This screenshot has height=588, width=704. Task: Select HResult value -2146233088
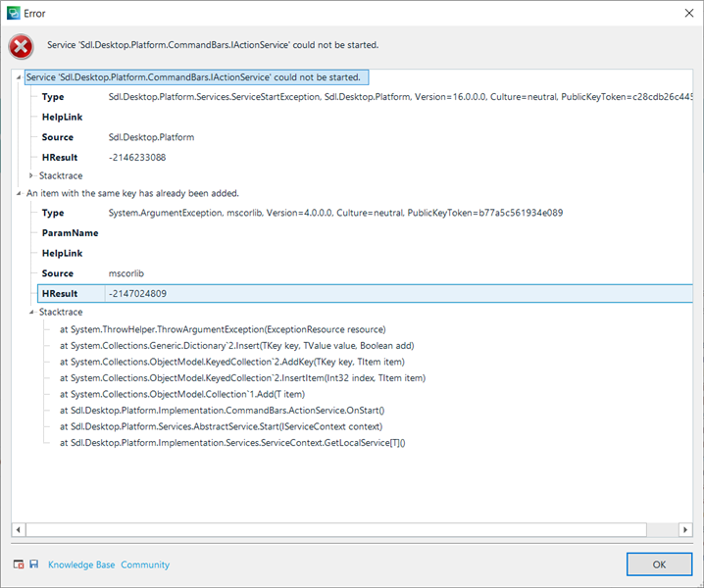pos(137,158)
